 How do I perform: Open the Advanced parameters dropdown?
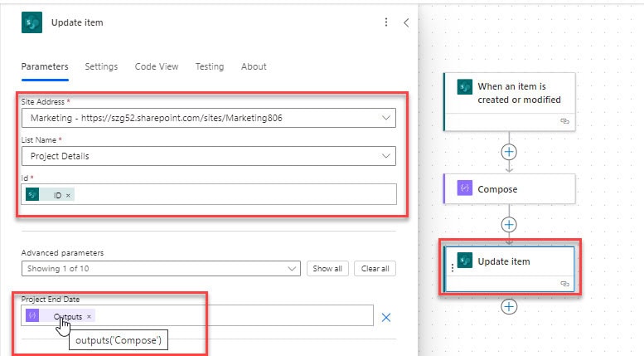point(161,268)
